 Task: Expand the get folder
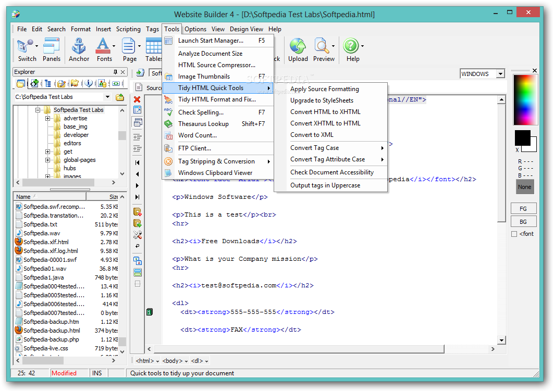point(47,151)
